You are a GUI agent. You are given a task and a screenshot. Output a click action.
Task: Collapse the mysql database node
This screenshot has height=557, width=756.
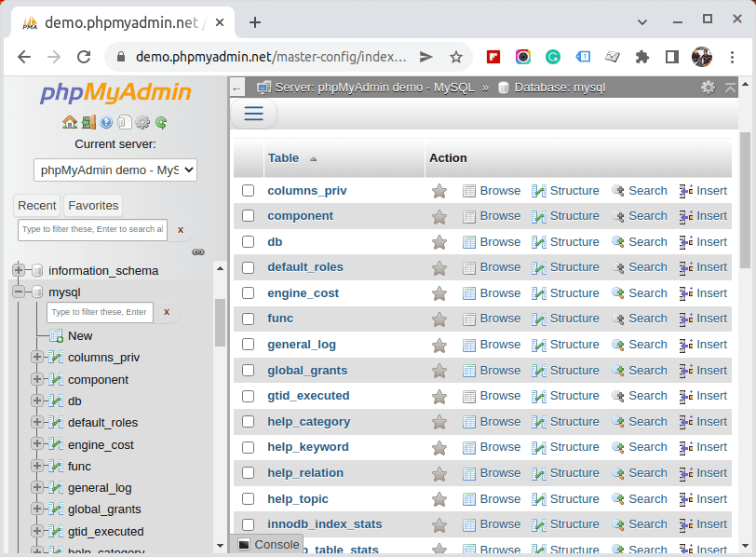(19, 292)
